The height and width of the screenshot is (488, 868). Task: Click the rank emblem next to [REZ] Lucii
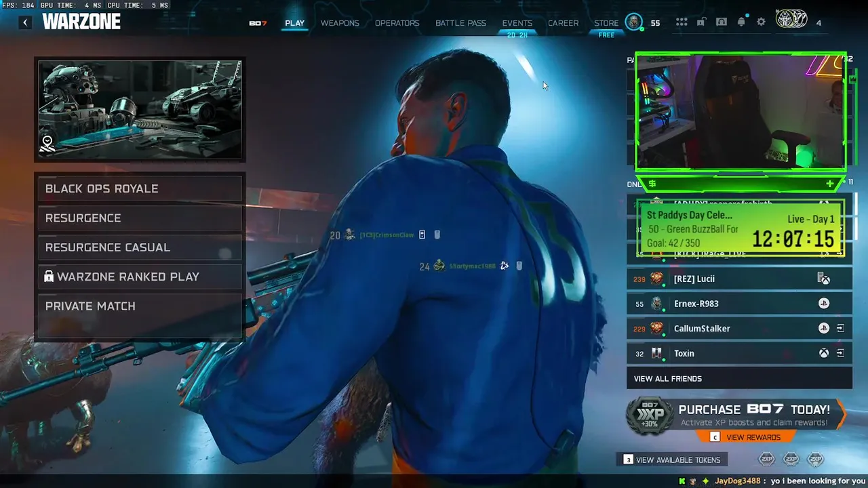pyautogui.click(x=656, y=279)
